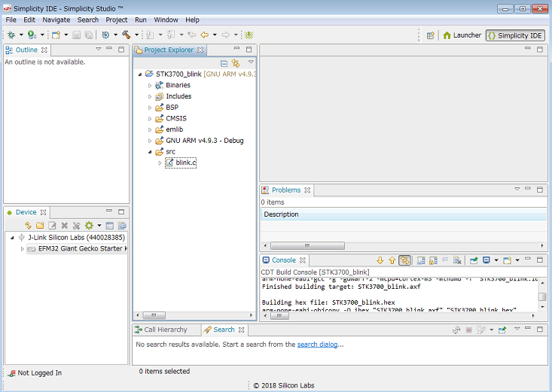Click the Last Edit Location icon
552x392 pixels.
pyautogui.click(x=192, y=35)
